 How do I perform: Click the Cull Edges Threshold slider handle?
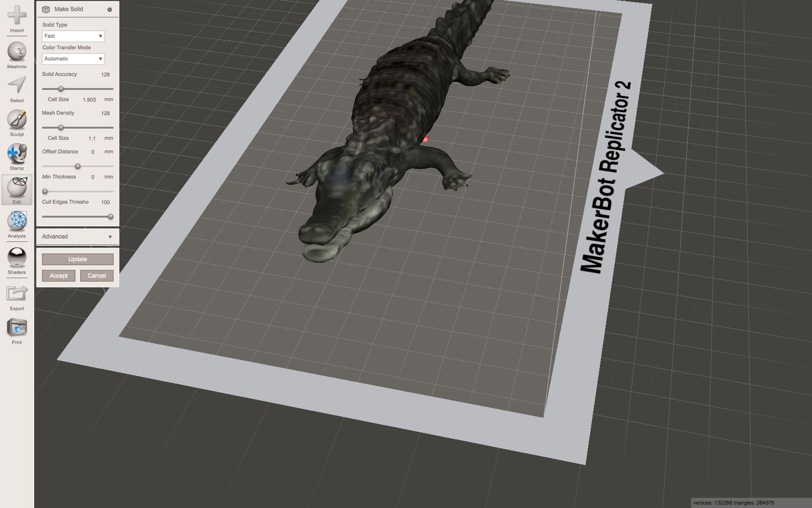(x=110, y=216)
